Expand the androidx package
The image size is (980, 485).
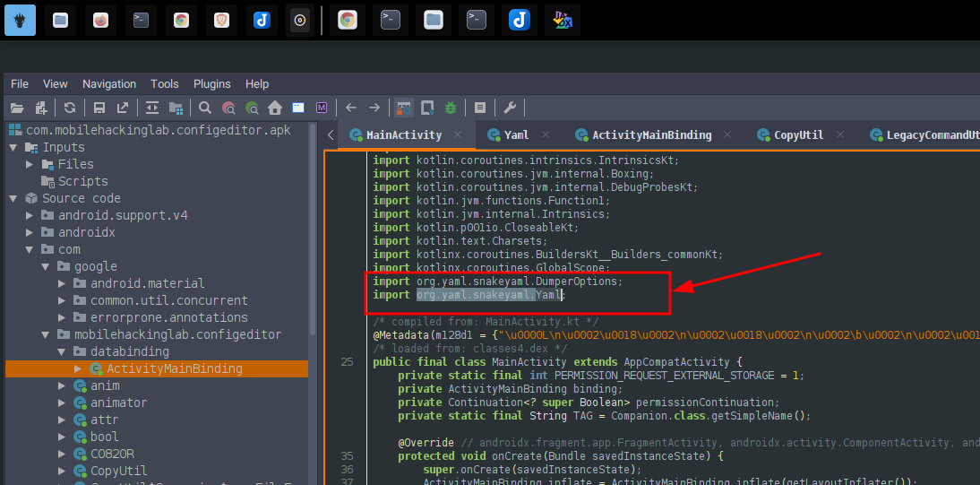click(x=30, y=232)
